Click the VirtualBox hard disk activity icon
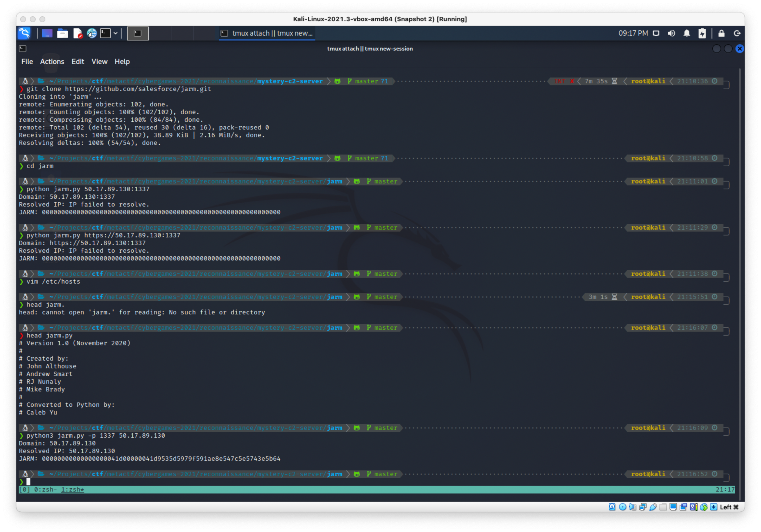The width and height of the screenshot is (761, 532). [x=612, y=507]
